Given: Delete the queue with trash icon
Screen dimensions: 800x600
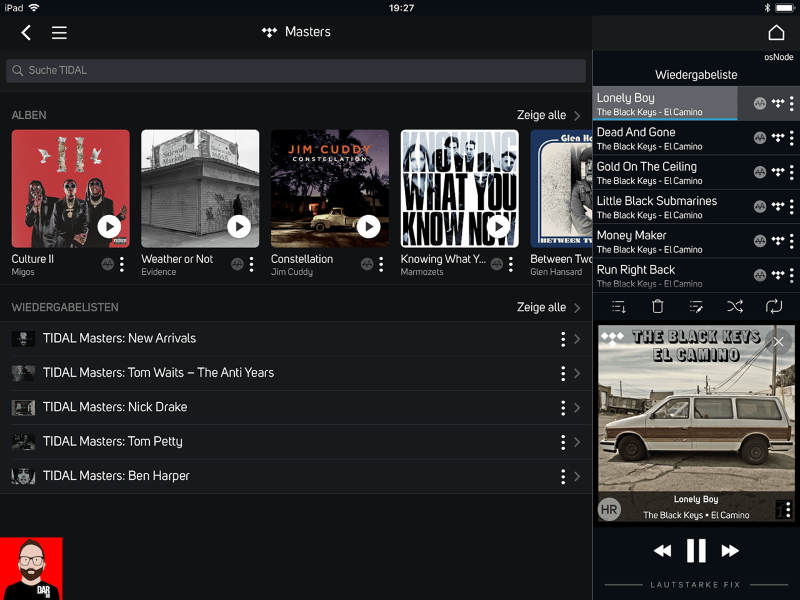Looking at the screenshot, I should (x=658, y=306).
